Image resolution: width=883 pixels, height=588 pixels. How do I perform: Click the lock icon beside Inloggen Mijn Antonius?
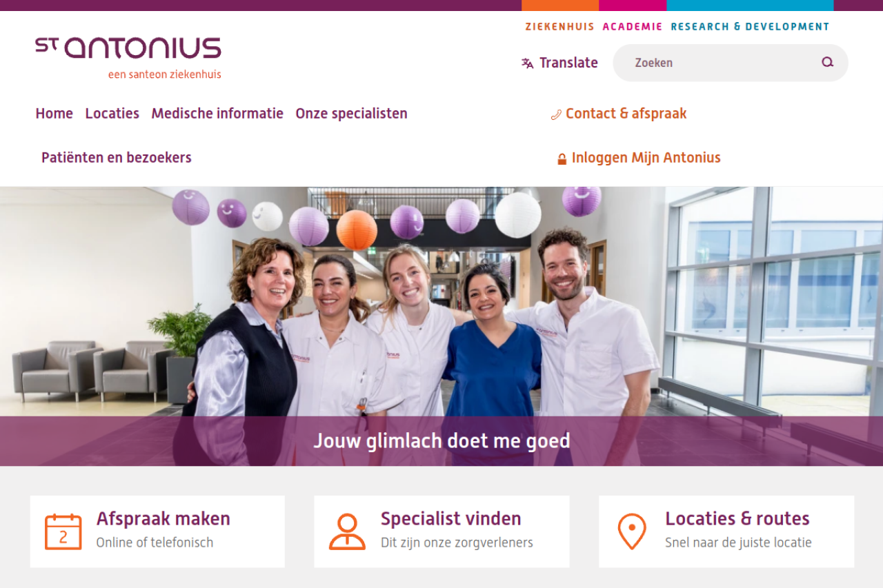click(562, 159)
